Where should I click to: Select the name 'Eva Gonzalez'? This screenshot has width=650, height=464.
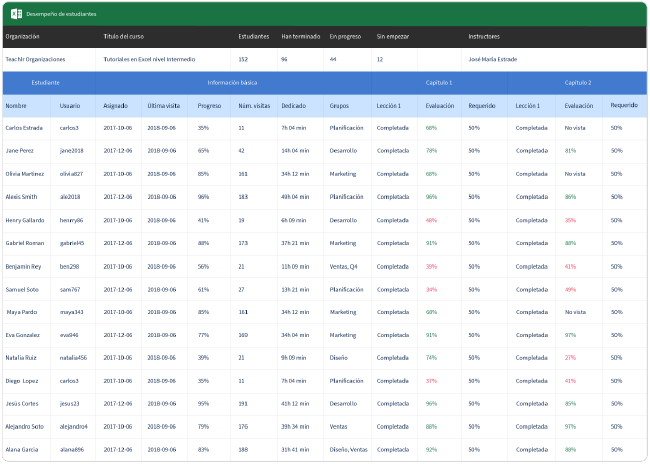click(22, 335)
